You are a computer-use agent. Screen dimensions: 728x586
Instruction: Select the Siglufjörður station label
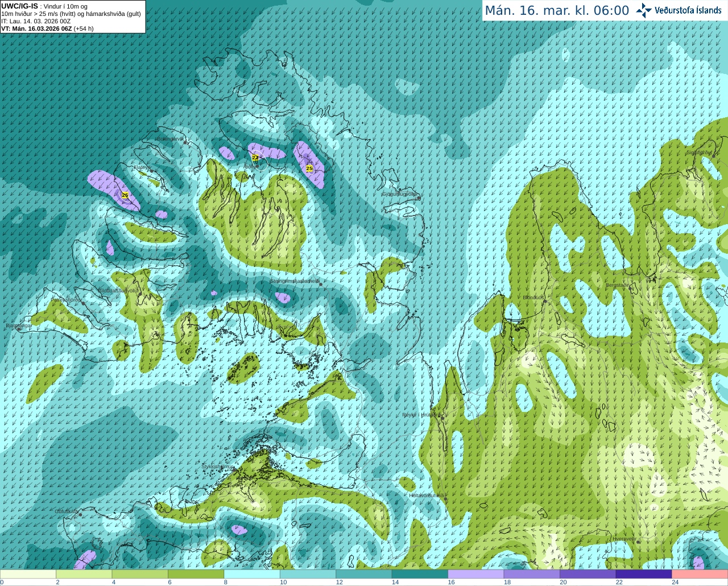699,152
